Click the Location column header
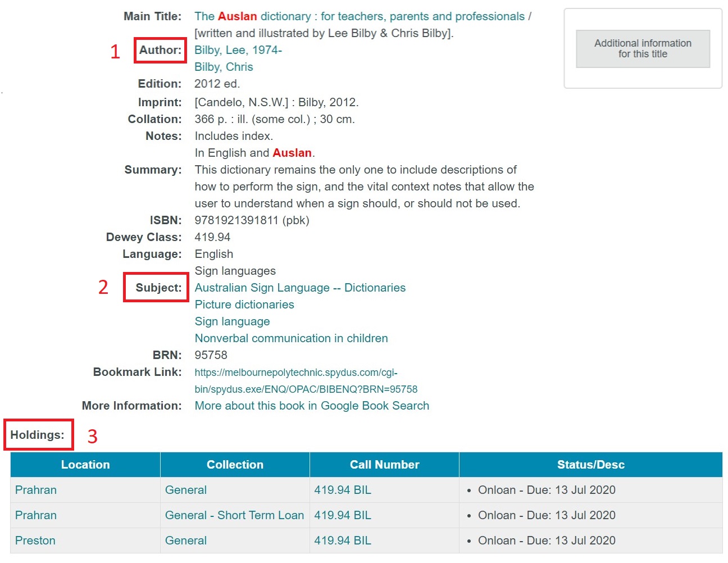728x563 pixels. tap(85, 465)
